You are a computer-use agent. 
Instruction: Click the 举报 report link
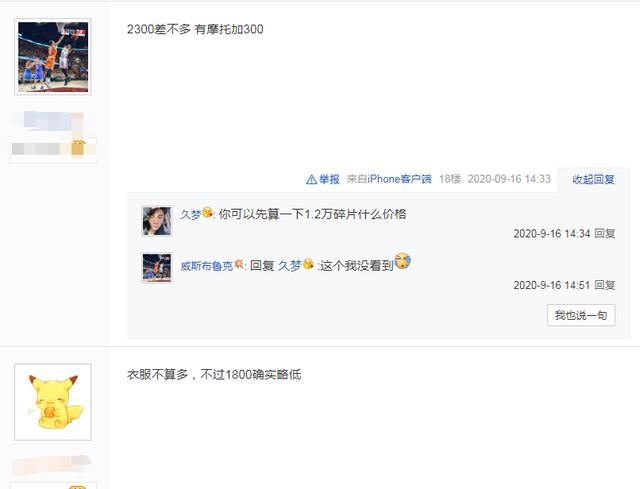tap(329, 179)
